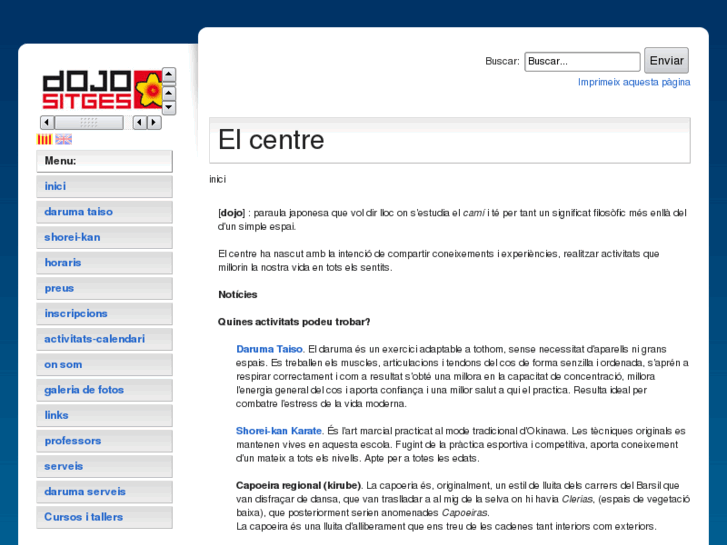727x545 pixels.
Task: Open activitats-calendari menu item
Action: pos(104,339)
